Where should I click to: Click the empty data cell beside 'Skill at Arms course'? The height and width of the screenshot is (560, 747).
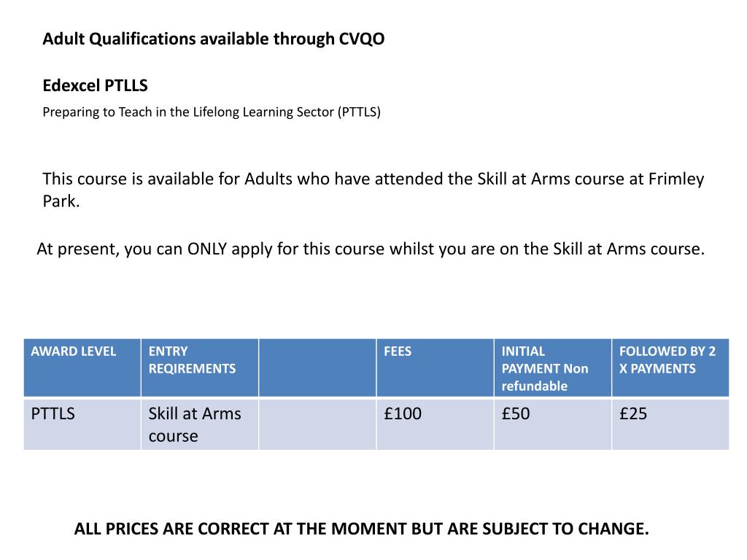point(317,424)
